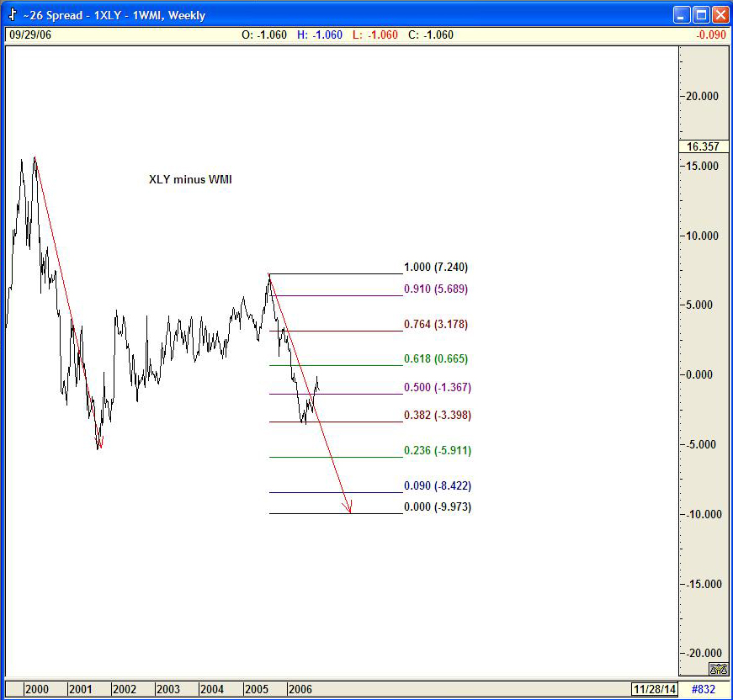
Task: Maximize the spread chart window
Action: (x=701, y=15)
